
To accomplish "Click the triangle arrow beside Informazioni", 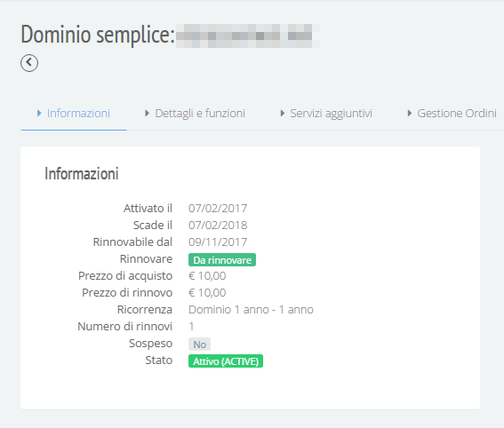I will (x=39, y=113).
